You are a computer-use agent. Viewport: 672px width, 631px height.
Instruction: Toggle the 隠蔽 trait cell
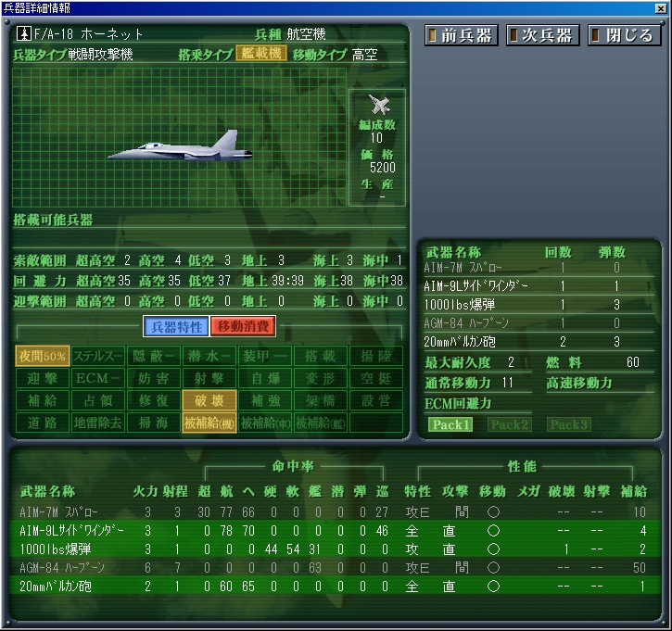tap(154, 356)
